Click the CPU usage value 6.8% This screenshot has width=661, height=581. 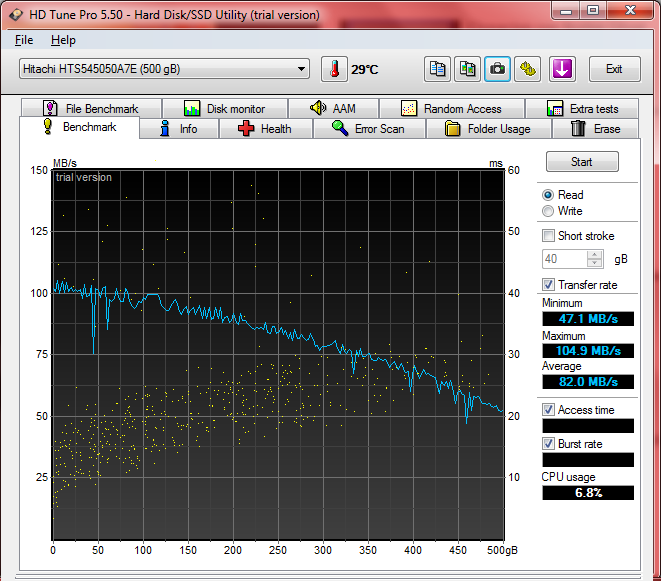coord(588,493)
